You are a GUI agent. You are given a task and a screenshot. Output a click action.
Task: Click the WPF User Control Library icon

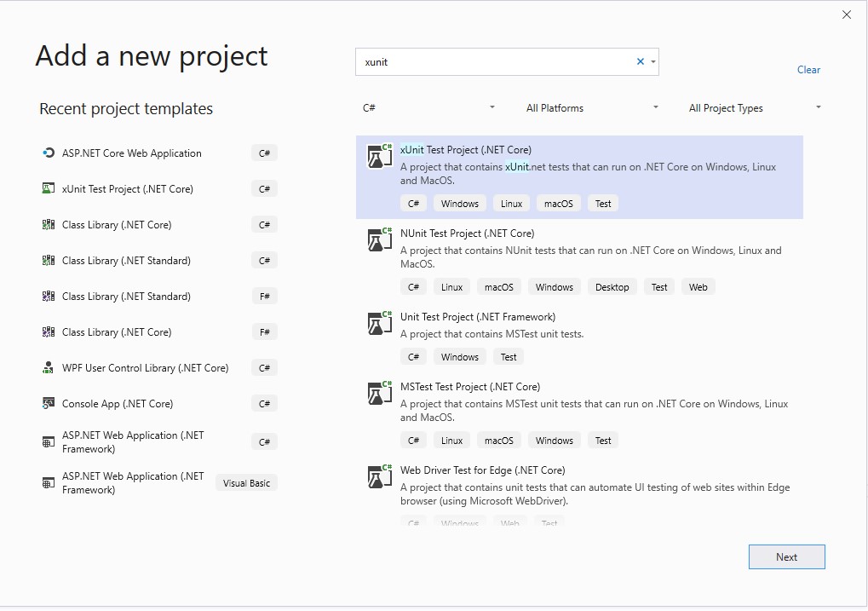[x=49, y=368]
